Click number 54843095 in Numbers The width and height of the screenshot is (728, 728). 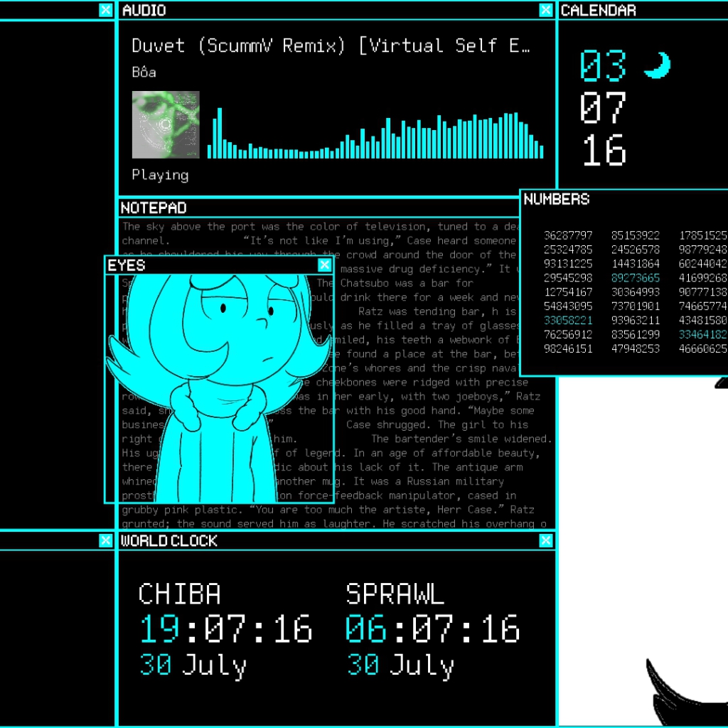(x=568, y=306)
